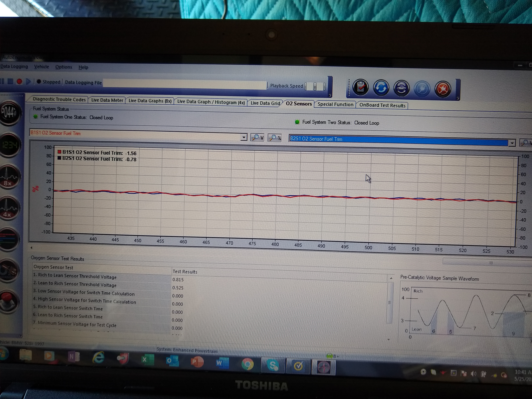Switch to Live Data Meter tab

[107, 100]
